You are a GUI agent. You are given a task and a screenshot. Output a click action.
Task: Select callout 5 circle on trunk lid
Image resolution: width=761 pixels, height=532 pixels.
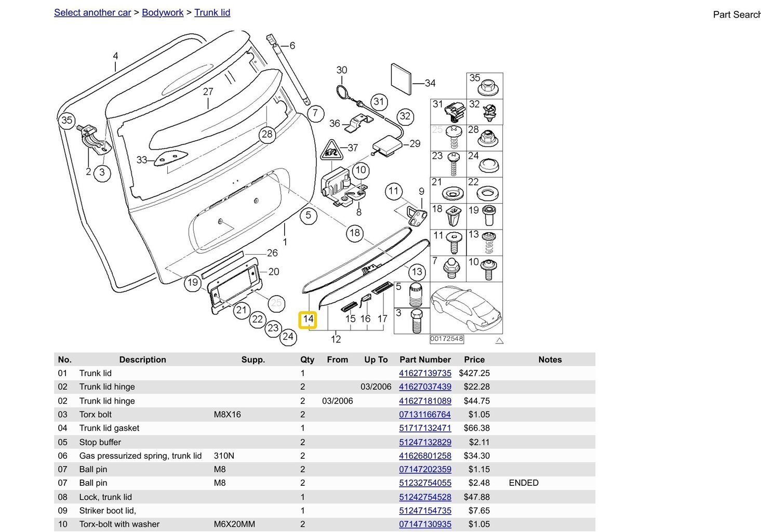[x=309, y=215]
